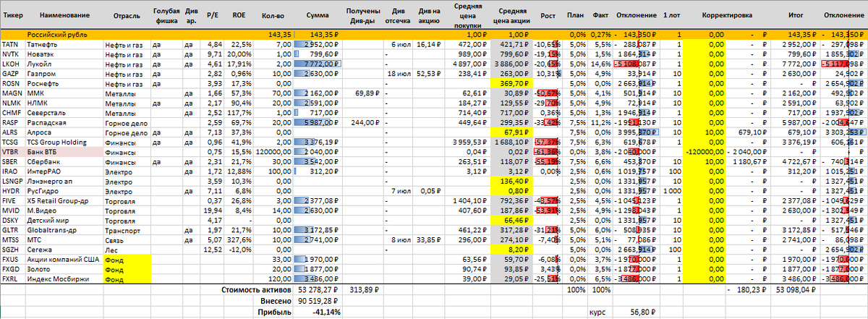Select the 'Тикер' column header cell

click(x=12, y=15)
